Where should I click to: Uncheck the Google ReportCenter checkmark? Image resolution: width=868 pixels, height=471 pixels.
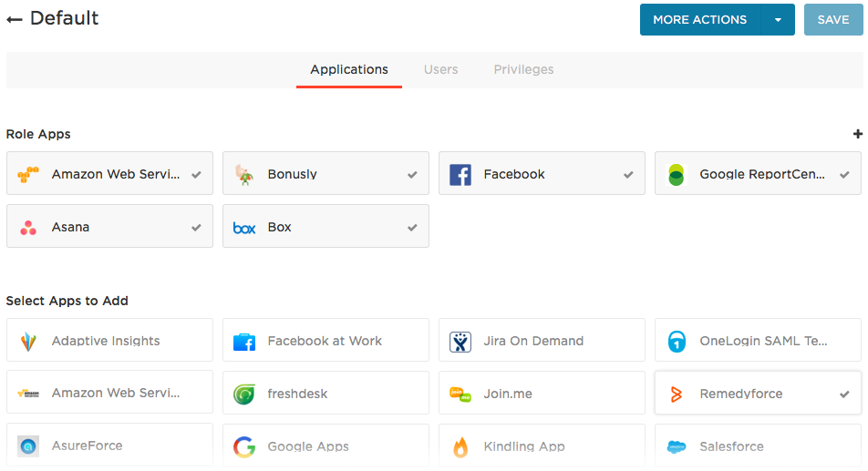click(844, 175)
